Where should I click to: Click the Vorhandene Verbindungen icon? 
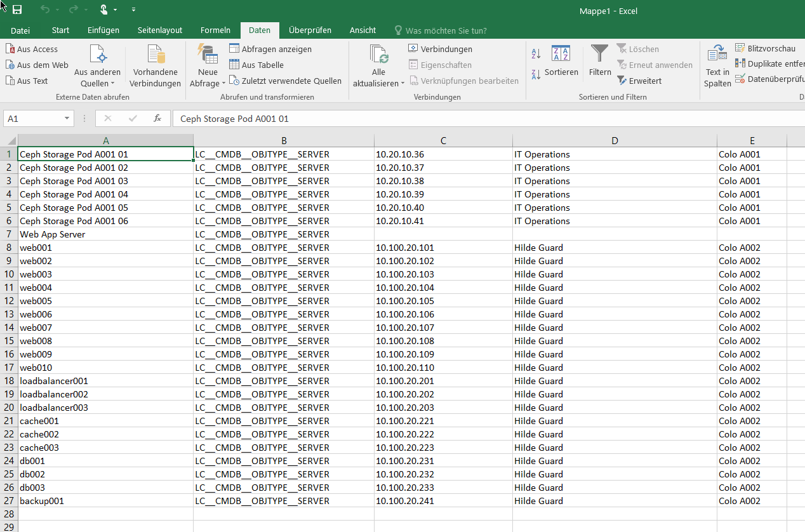coord(156,56)
